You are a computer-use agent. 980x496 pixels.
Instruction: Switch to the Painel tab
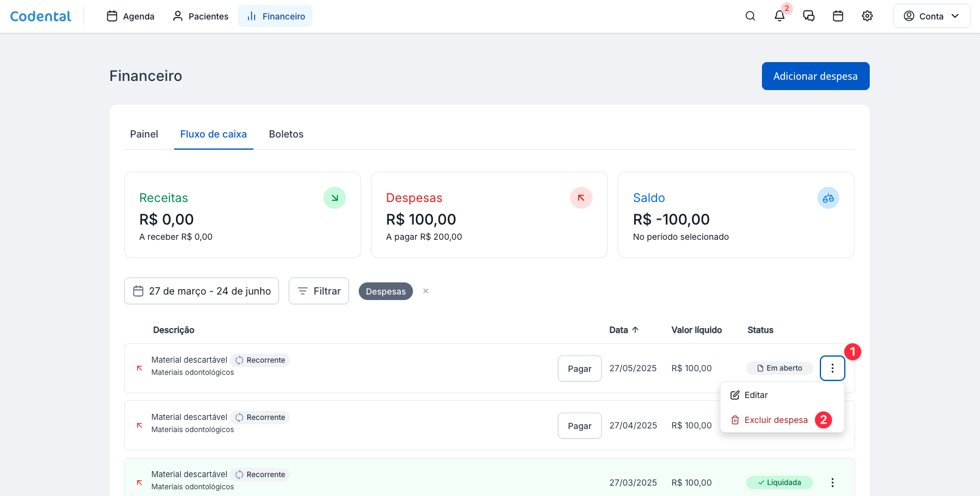tap(144, 134)
